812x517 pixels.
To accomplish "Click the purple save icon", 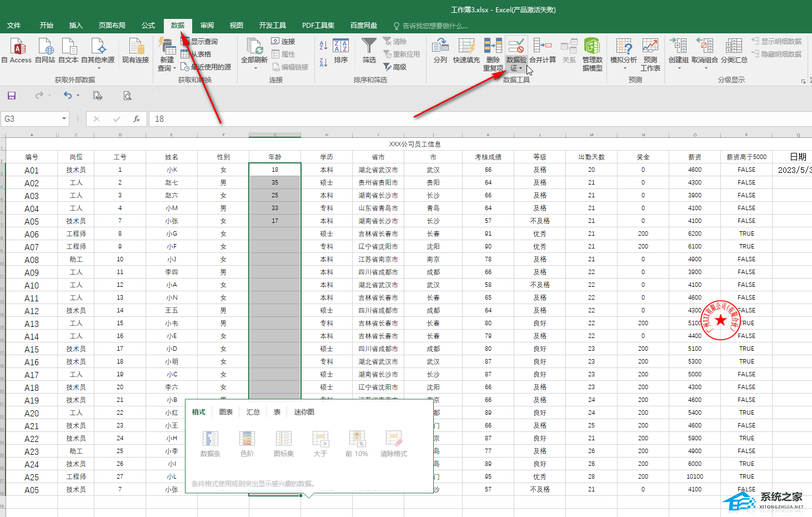I will (x=12, y=96).
